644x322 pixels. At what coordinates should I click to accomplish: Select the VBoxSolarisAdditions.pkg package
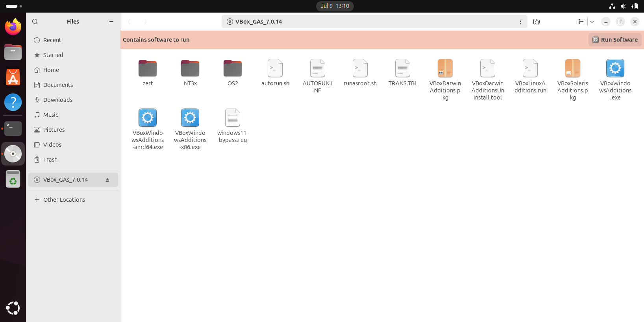click(x=573, y=80)
